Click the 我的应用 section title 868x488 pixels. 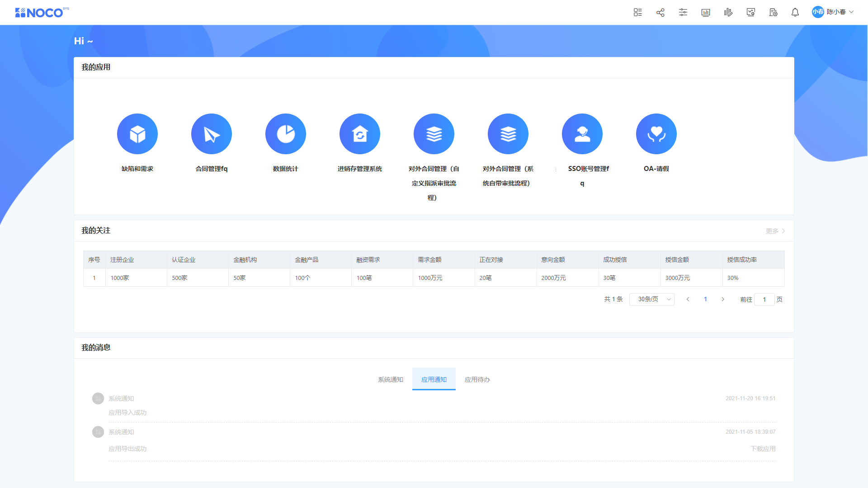(96, 67)
